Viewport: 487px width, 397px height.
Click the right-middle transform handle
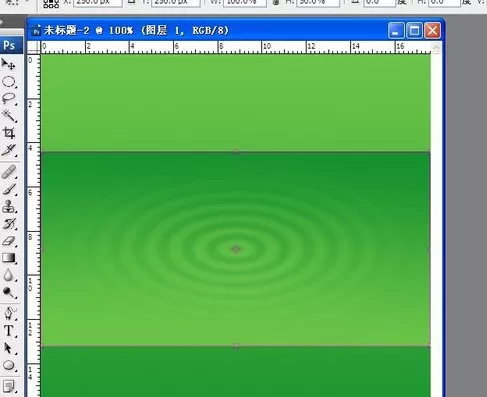[x=429, y=249]
